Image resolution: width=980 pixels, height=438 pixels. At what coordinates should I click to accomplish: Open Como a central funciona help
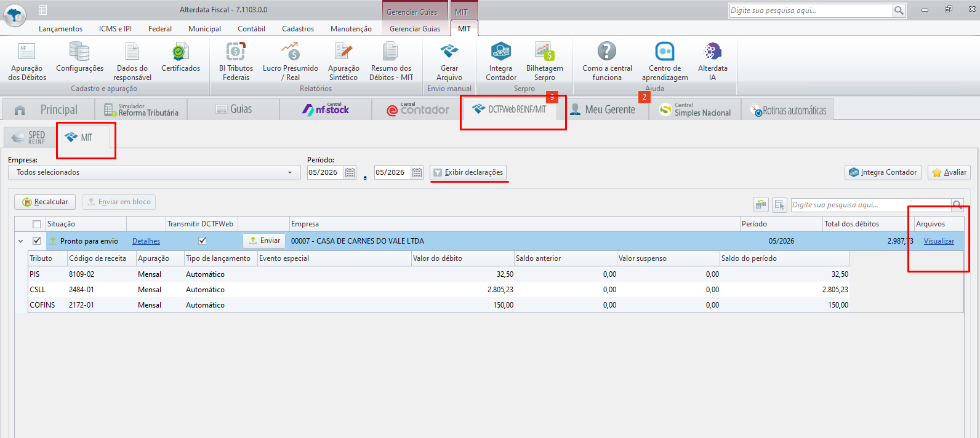coord(607,61)
